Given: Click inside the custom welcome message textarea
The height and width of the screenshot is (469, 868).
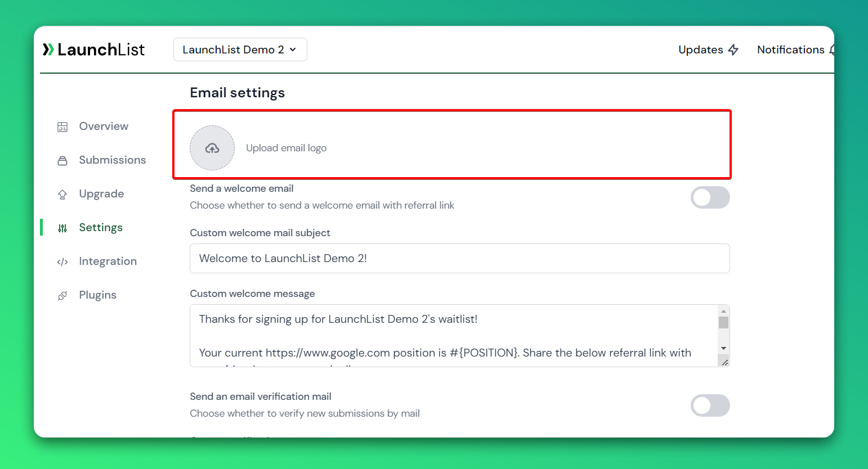Looking at the screenshot, I should coord(450,336).
